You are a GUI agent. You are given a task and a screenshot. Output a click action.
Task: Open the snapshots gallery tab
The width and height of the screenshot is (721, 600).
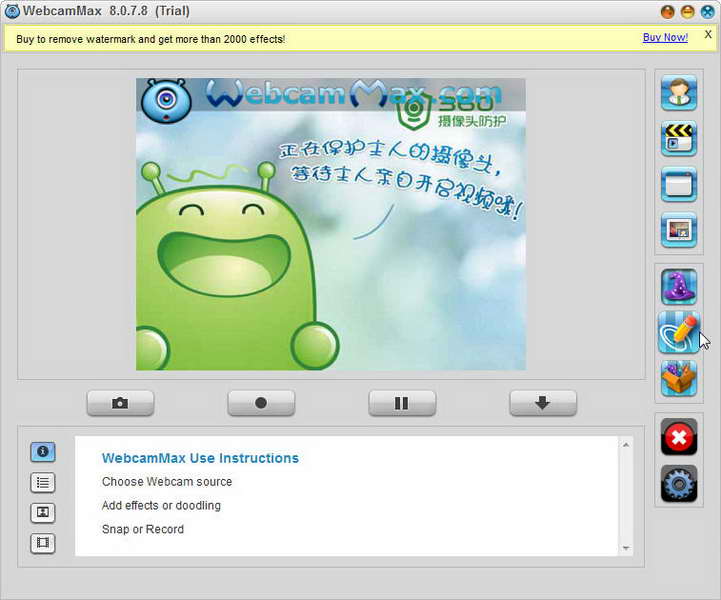point(43,513)
